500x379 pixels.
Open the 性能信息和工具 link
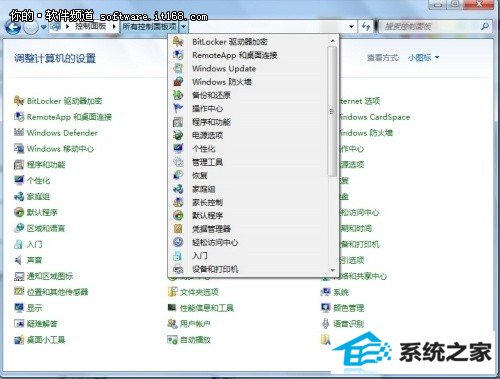point(207,308)
